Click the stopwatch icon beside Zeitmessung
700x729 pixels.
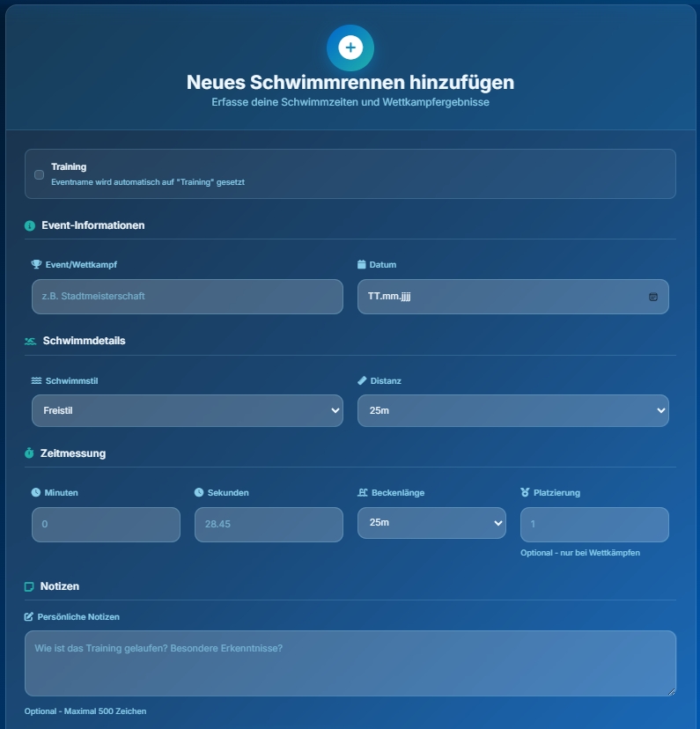click(x=29, y=453)
